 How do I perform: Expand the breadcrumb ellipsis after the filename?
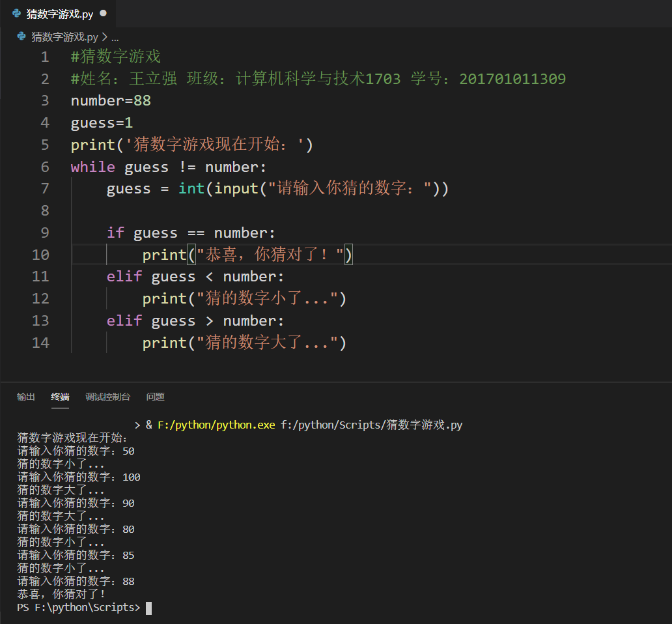coord(115,36)
